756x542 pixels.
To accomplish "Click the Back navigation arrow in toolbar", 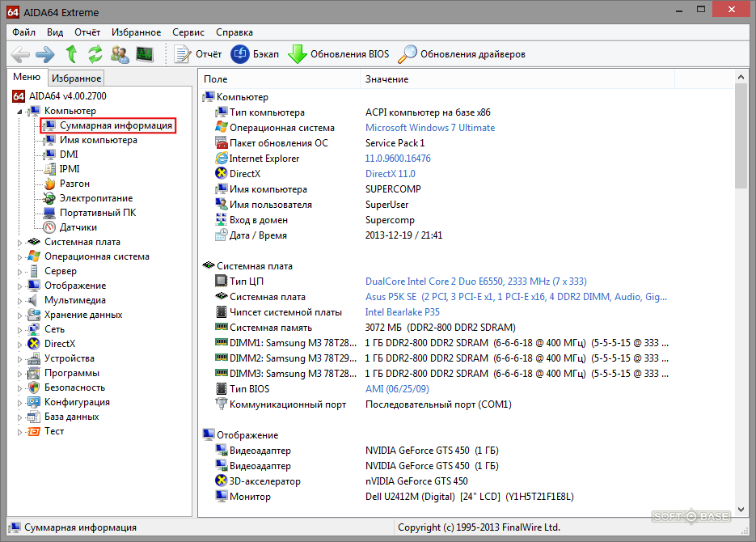I will pos(20,54).
